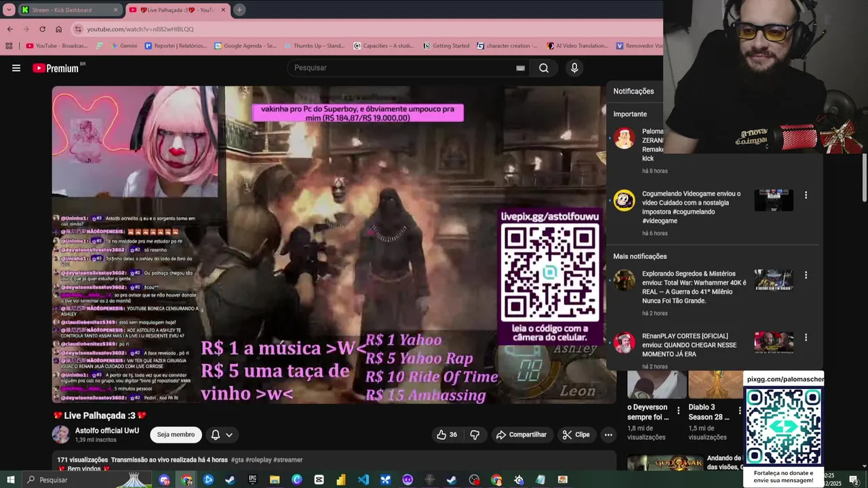Screen dimensions: 868x488
Task: Open Power BI from the taskbar
Action: [x=341, y=480]
